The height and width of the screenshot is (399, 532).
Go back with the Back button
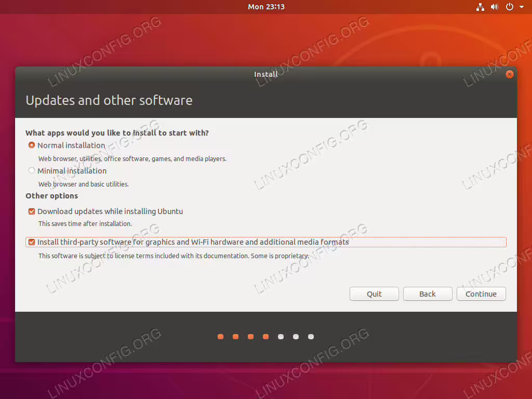pyautogui.click(x=428, y=294)
